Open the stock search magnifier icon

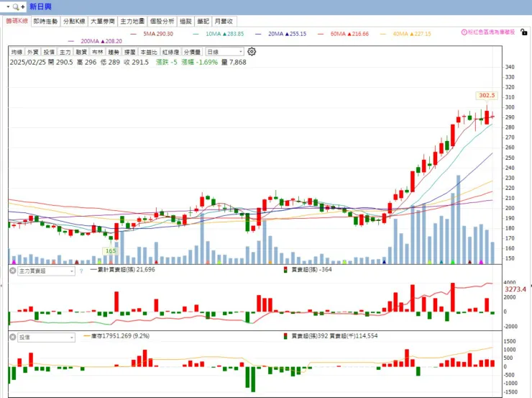pos(16,6)
